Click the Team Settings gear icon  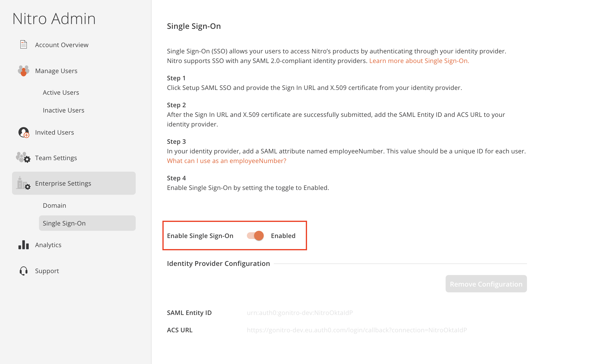click(23, 157)
